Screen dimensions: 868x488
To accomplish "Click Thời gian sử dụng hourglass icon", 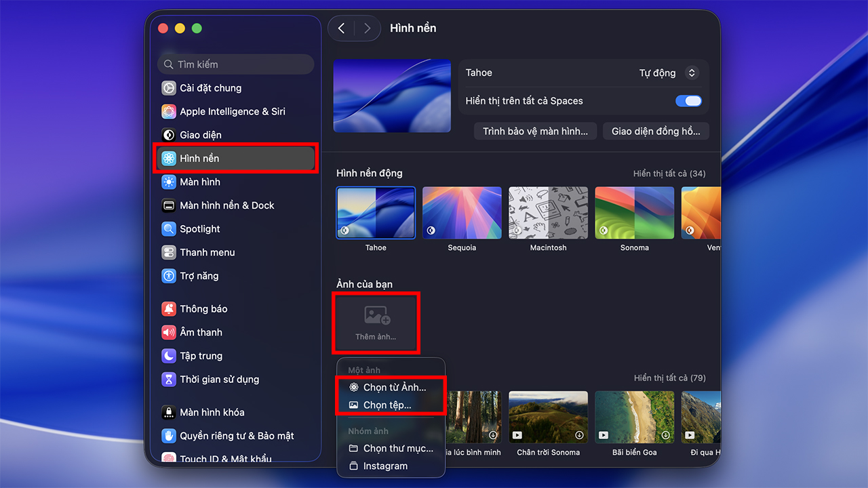I will point(169,380).
